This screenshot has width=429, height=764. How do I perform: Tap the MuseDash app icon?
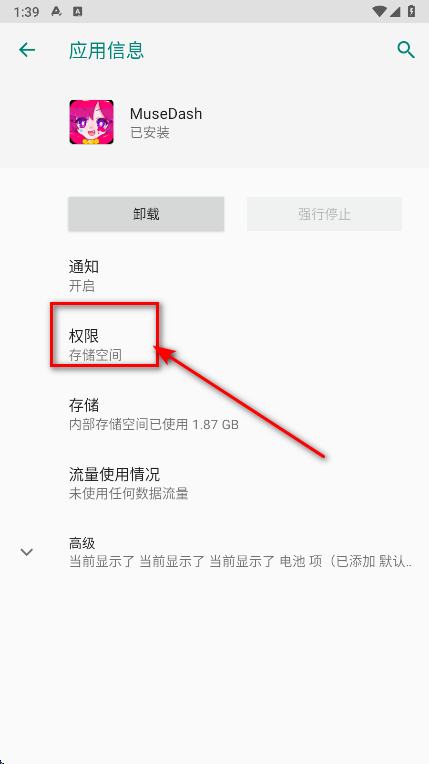[92, 122]
